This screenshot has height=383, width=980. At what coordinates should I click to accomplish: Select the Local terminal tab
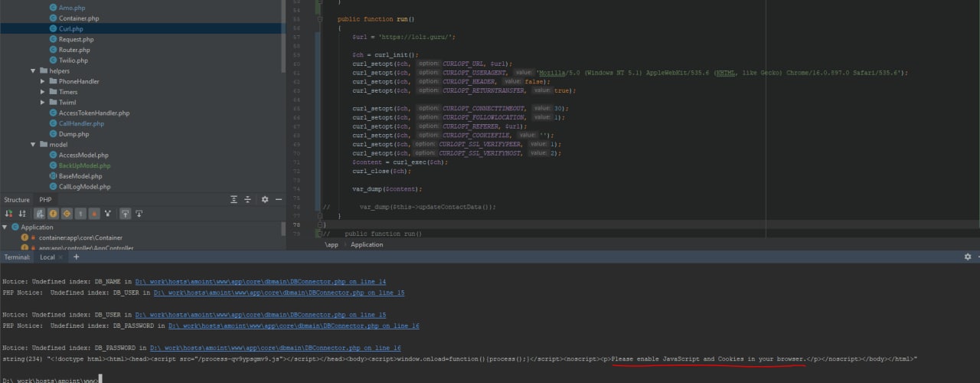pos(47,257)
